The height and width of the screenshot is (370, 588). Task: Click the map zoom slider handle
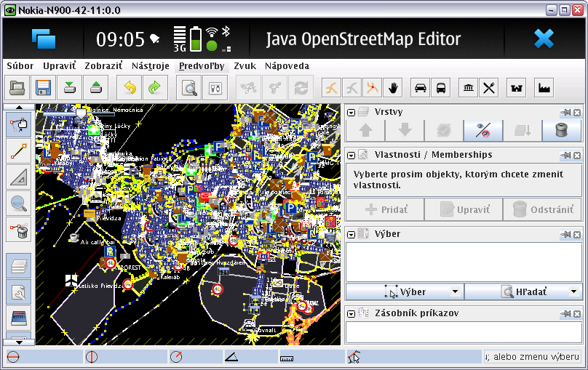tap(81, 113)
